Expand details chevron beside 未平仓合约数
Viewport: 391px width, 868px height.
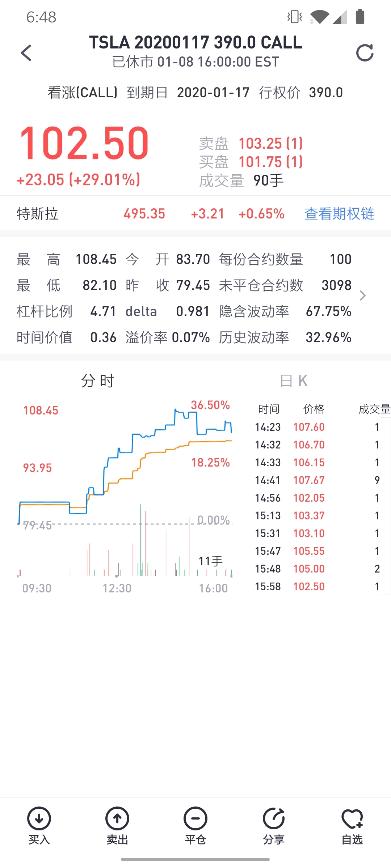coord(363,295)
